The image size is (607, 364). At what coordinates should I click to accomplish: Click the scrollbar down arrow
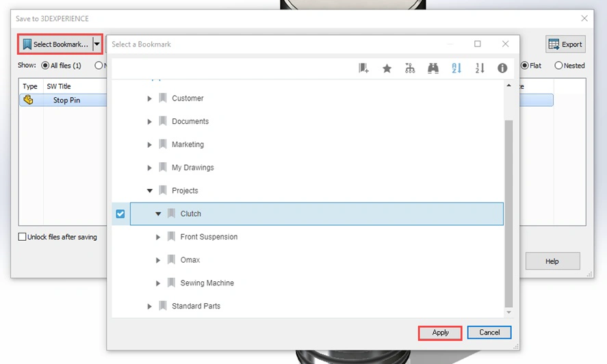click(x=508, y=312)
